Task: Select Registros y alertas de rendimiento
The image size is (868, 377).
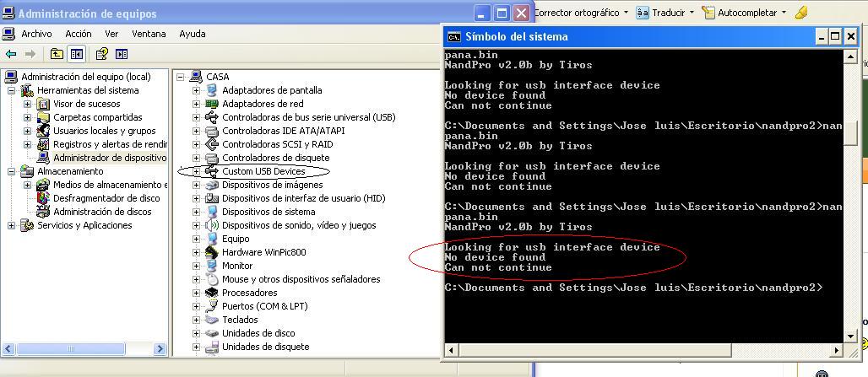Action: (110, 144)
